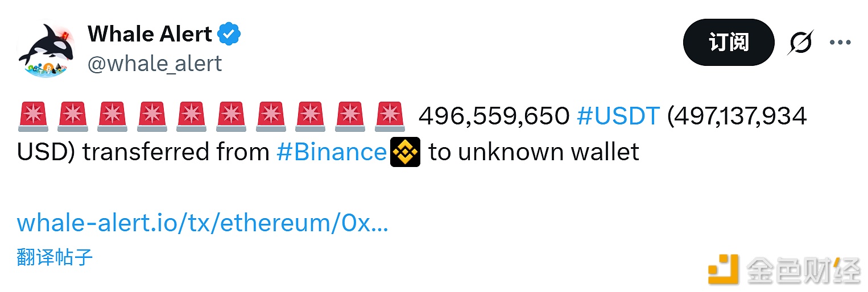This screenshot has height=292, width=868.
Task: Open the Grok slashed-circle icon
Action: (800, 43)
